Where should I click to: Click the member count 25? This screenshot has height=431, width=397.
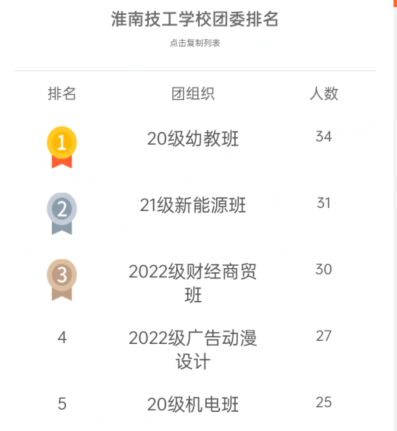coord(324,402)
